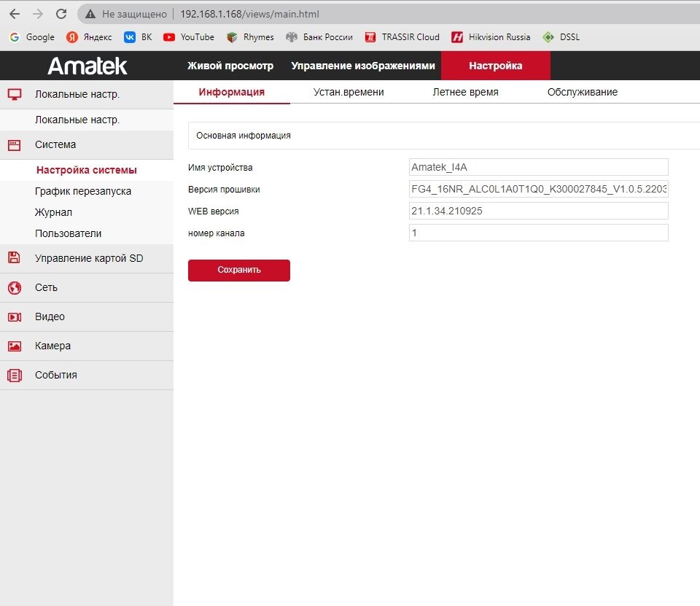
Task: Click the Основная информация heading
Action: coord(244,136)
